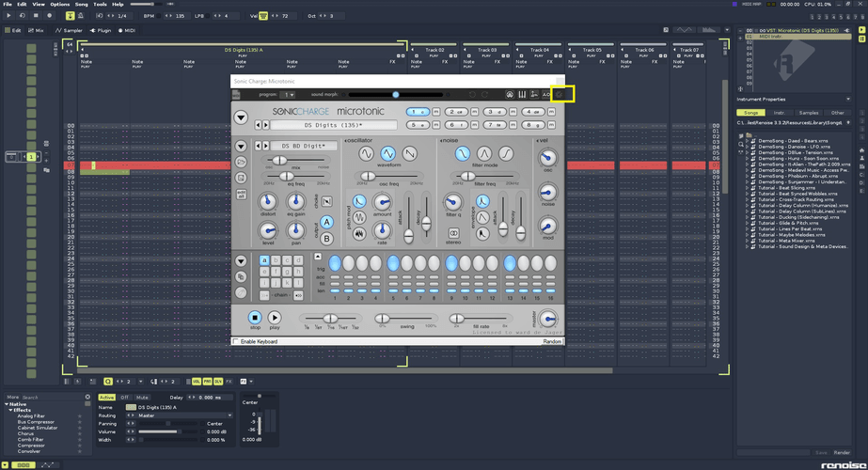The width and height of the screenshot is (868, 470).
Task: Select drum channel 2 button
Action: 455,112
